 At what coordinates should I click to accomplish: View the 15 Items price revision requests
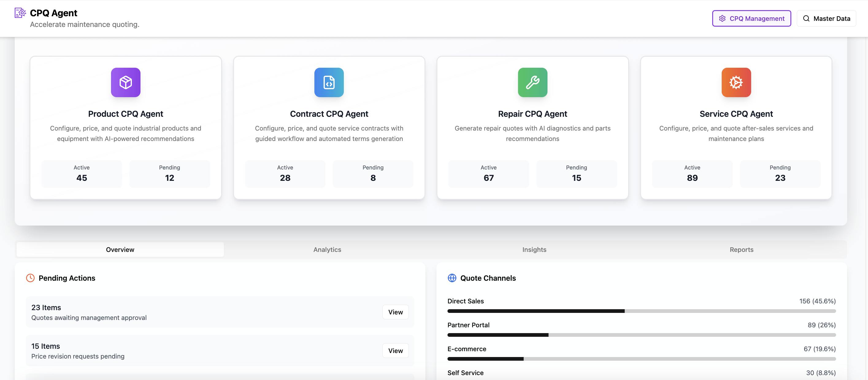(x=395, y=351)
